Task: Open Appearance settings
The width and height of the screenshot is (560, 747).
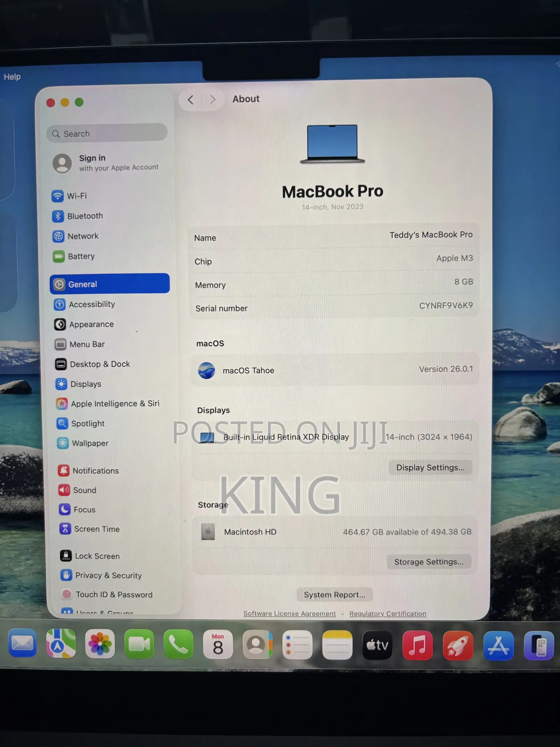Action: pyautogui.click(x=84, y=324)
